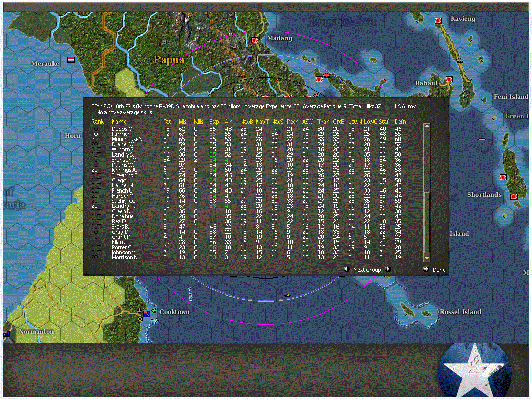Viewport: 532px width, 399px height.
Task: Click the pilot list scroll up arrow
Action: click(x=427, y=126)
